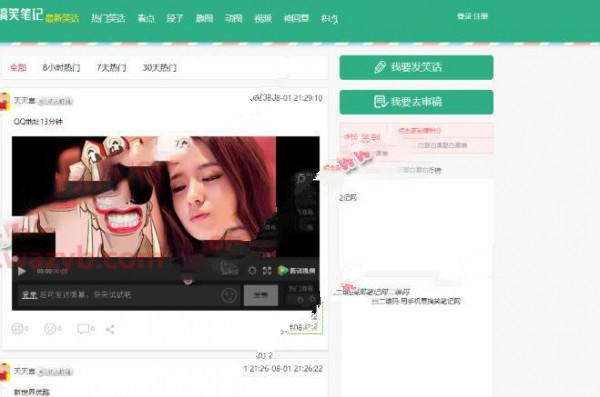Open the emoji picker in danmaku bar
Viewport: 600px width, 397px height.
click(x=229, y=295)
